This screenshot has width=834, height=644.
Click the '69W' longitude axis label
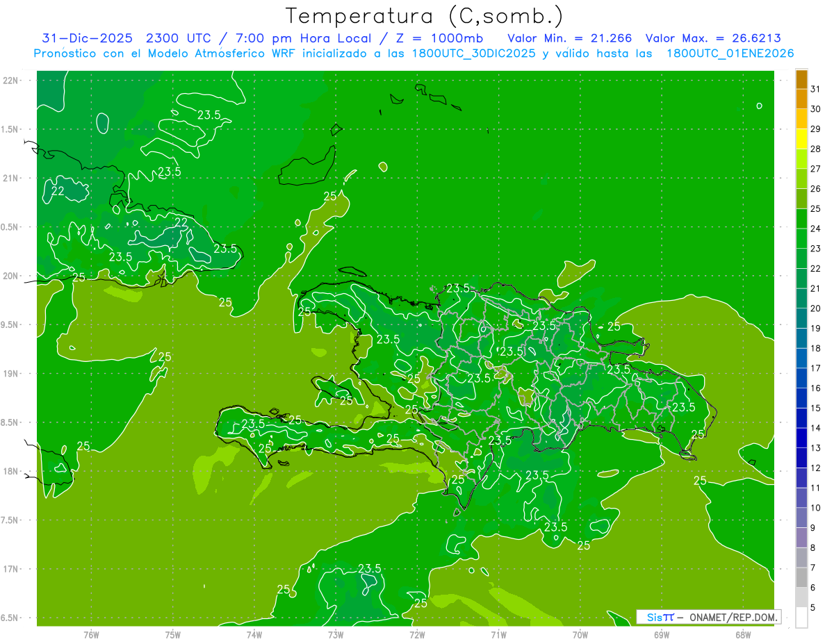pyautogui.click(x=661, y=634)
